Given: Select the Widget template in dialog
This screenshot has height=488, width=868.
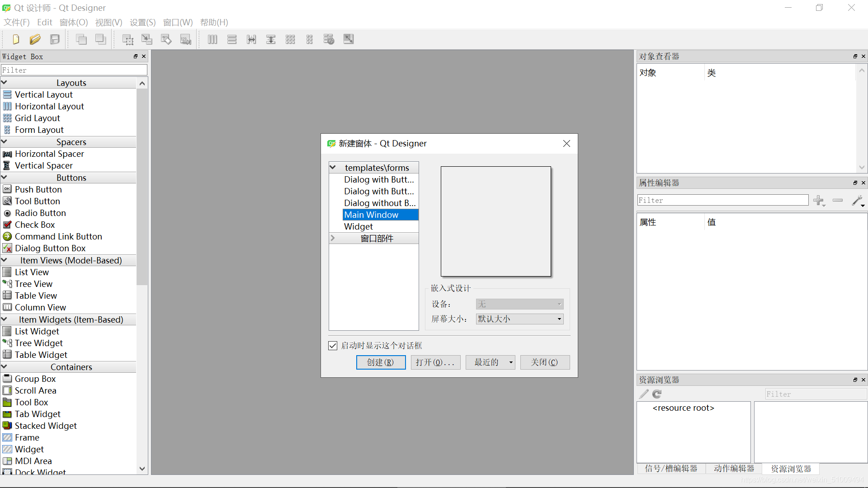Looking at the screenshot, I should (359, 227).
